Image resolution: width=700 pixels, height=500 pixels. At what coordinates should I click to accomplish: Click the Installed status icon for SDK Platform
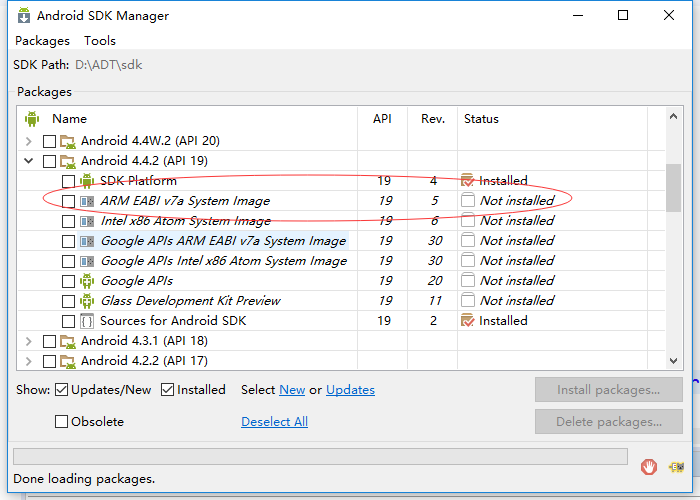(x=467, y=180)
